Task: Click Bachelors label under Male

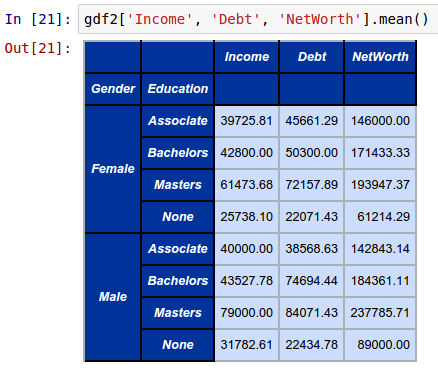Action: 178,281
